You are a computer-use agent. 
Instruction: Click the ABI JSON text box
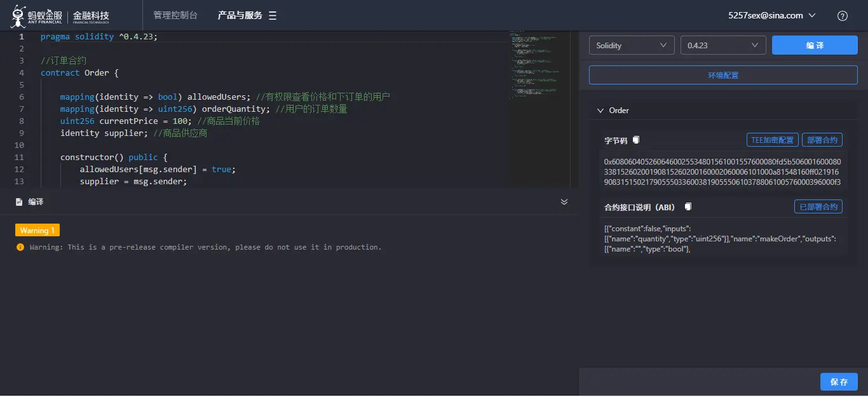[723, 238]
